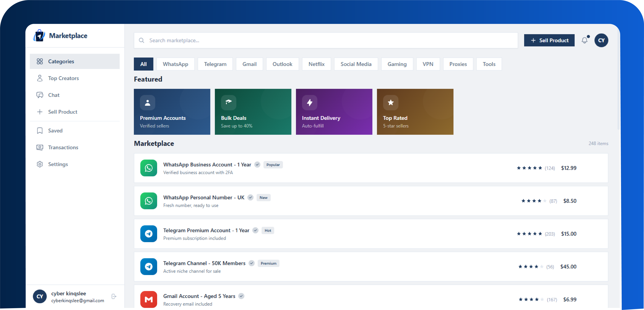Screen dimensions: 644x310
Task: Click the Telegram icon on Premium Account listing
Action: (149, 234)
